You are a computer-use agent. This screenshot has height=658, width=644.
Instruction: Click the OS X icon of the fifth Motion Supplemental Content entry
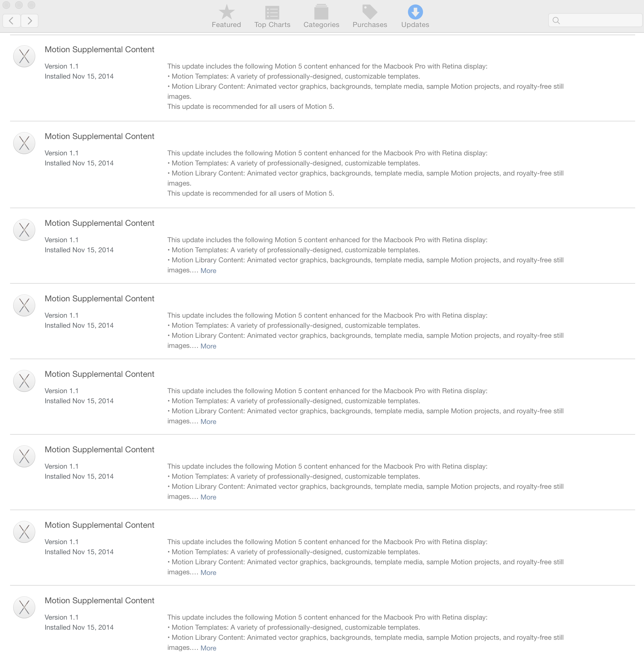[x=24, y=381]
